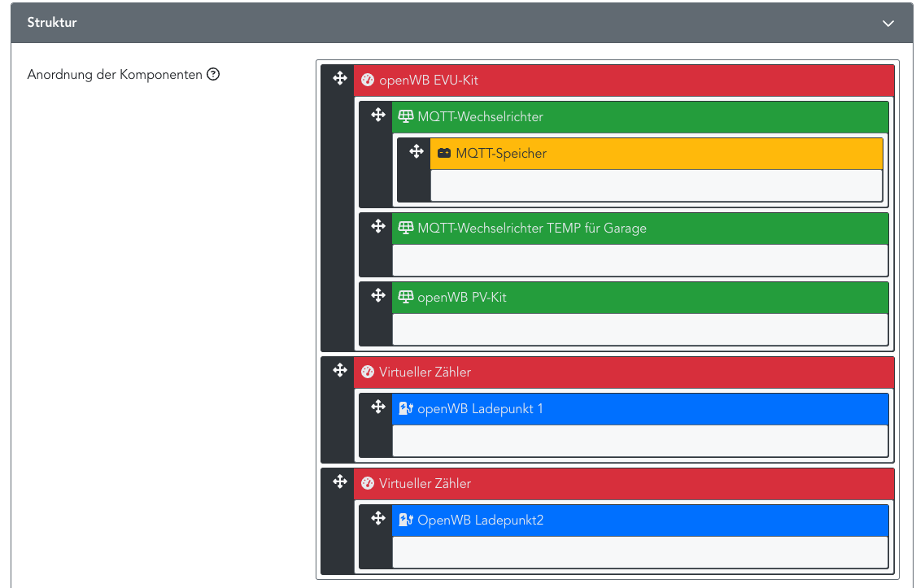Click drop area under openWB PV-Kit
The height and width of the screenshot is (588, 916).
click(x=640, y=329)
